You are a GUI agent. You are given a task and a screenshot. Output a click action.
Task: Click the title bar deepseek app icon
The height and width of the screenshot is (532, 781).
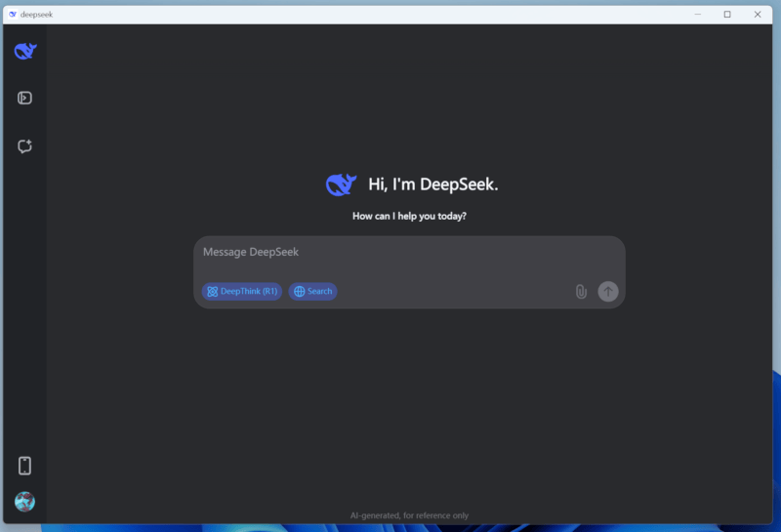(x=13, y=15)
